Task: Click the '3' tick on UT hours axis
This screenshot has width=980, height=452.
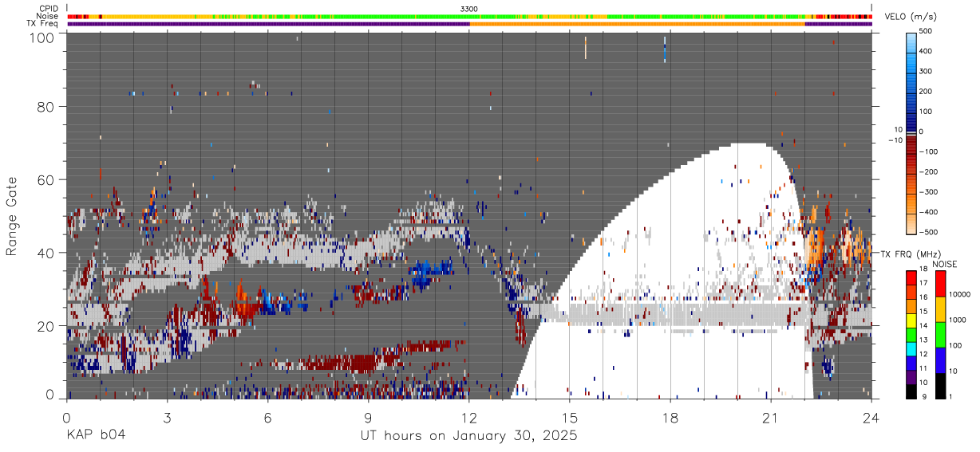Action: (x=168, y=417)
